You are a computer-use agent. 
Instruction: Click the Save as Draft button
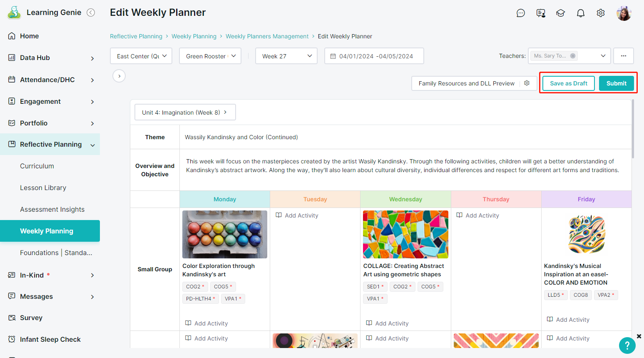(x=569, y=83)
